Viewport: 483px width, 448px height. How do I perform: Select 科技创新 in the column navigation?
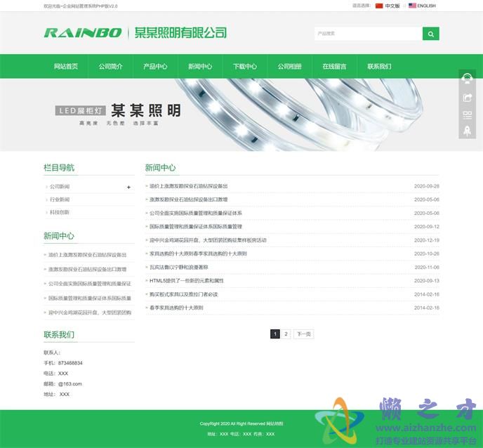60,212
